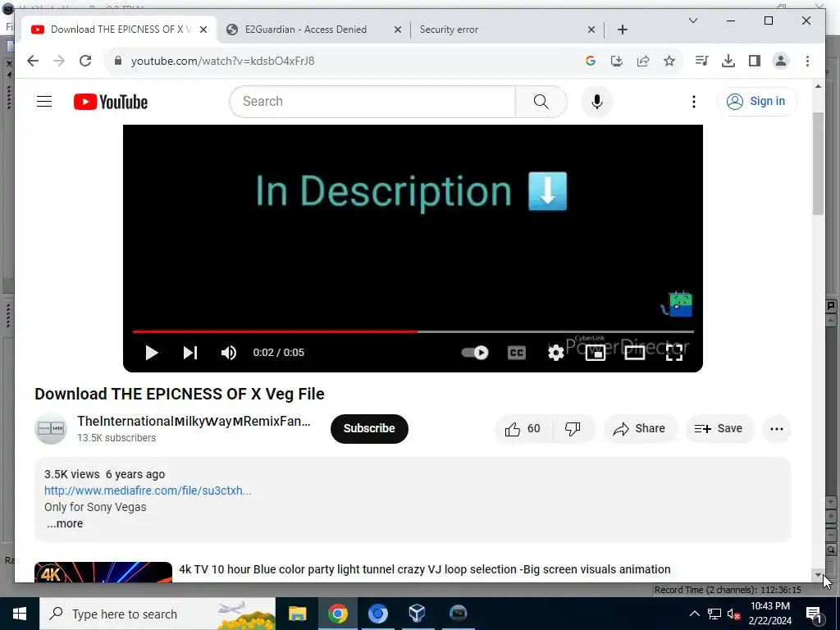The width and height of the screenshot is (840, 630).
Task: Sign in to YouTube
Action: click(757, 101)
